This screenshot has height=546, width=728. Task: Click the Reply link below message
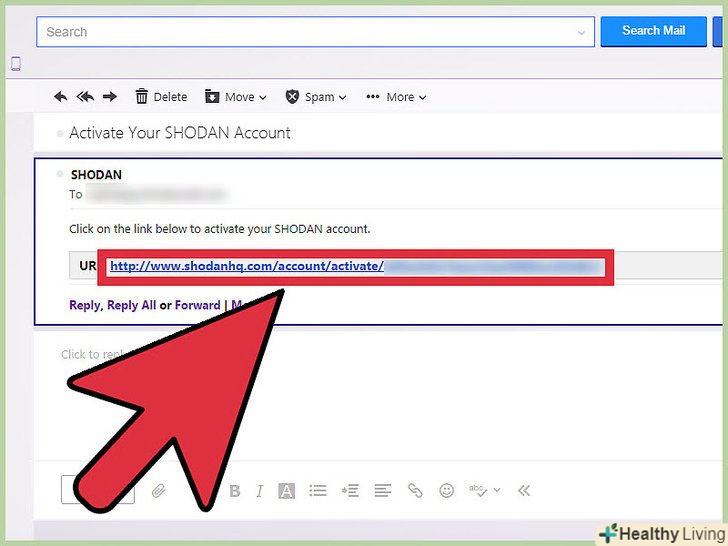pos(84,305)
